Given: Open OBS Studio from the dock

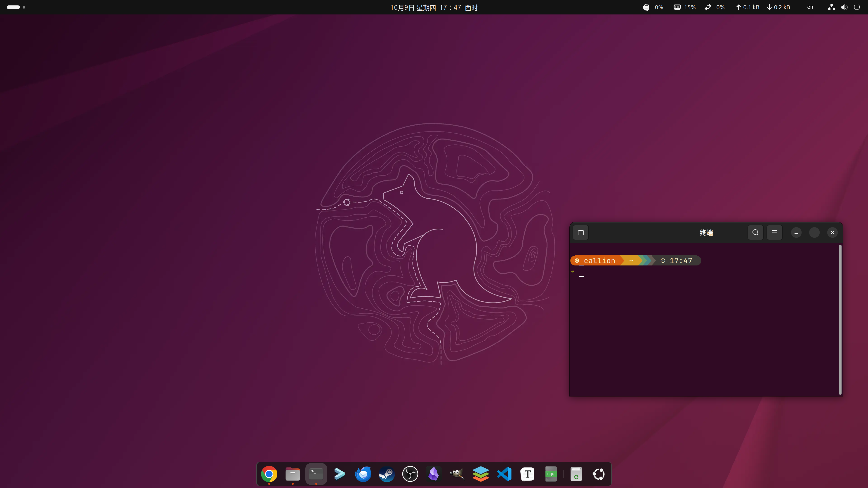Looking at the screenshot, I should [x=410, y=474].
